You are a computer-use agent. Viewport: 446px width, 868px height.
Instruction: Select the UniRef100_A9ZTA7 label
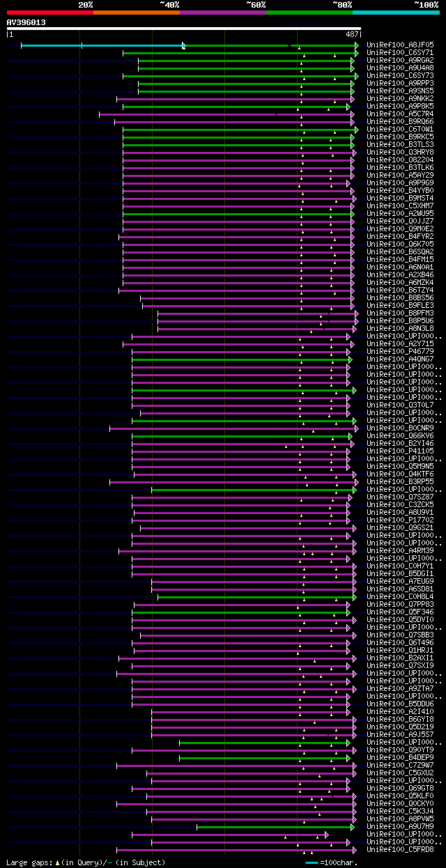click(401, 689)
